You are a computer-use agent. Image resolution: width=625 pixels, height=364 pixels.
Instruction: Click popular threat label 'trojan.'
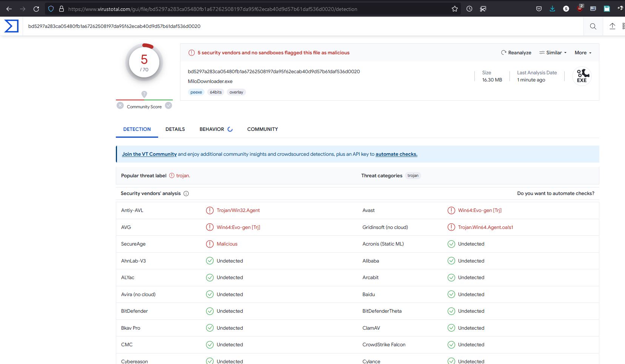[183, 176]
